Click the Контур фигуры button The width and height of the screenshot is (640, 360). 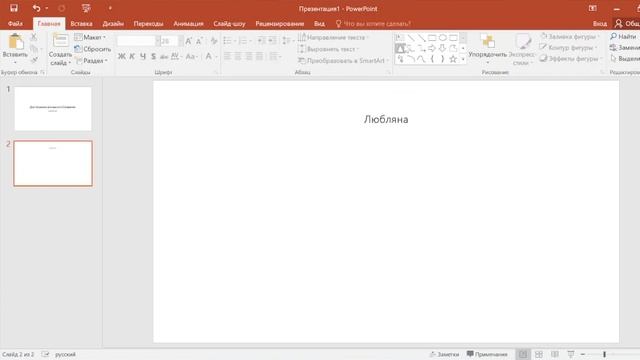click(x=568, y=48)
